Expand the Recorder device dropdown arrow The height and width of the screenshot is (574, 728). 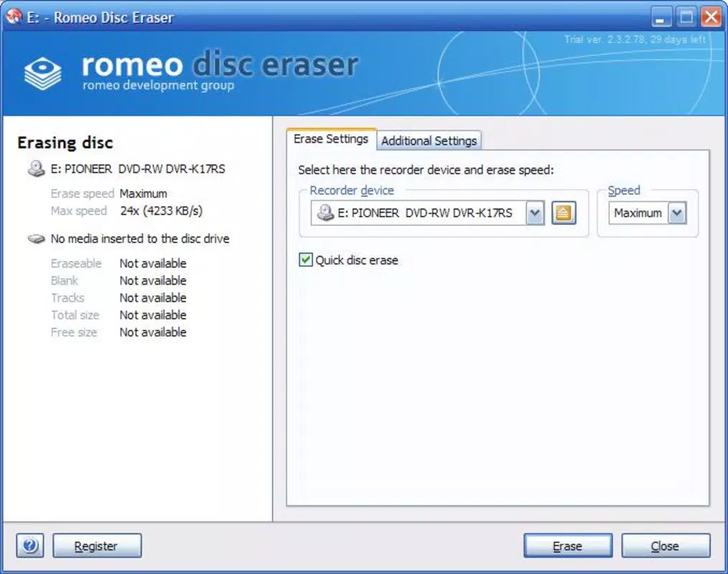[535, 213]
